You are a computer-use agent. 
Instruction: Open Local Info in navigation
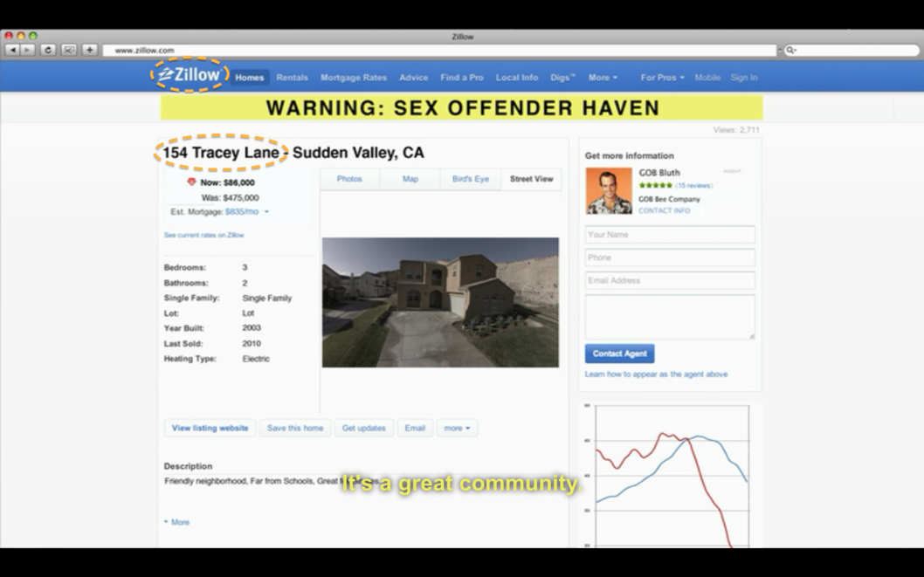click(x=517, y=78)
